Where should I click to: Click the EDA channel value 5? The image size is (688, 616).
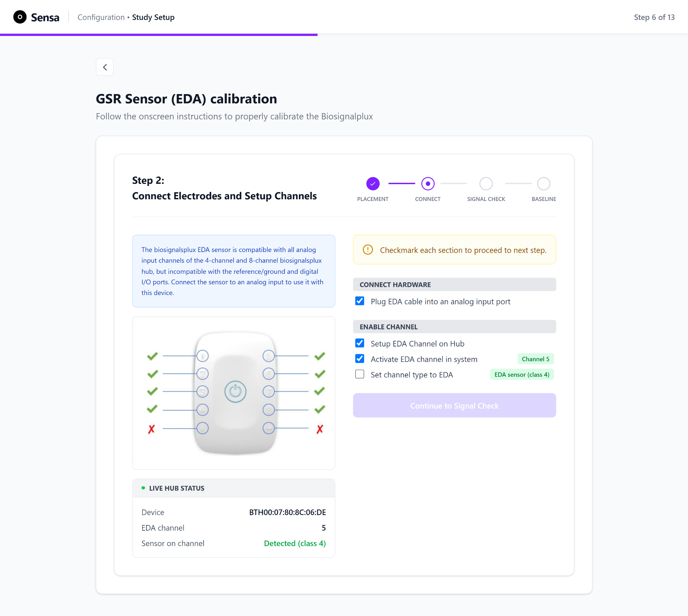click(x=324, y=528)
